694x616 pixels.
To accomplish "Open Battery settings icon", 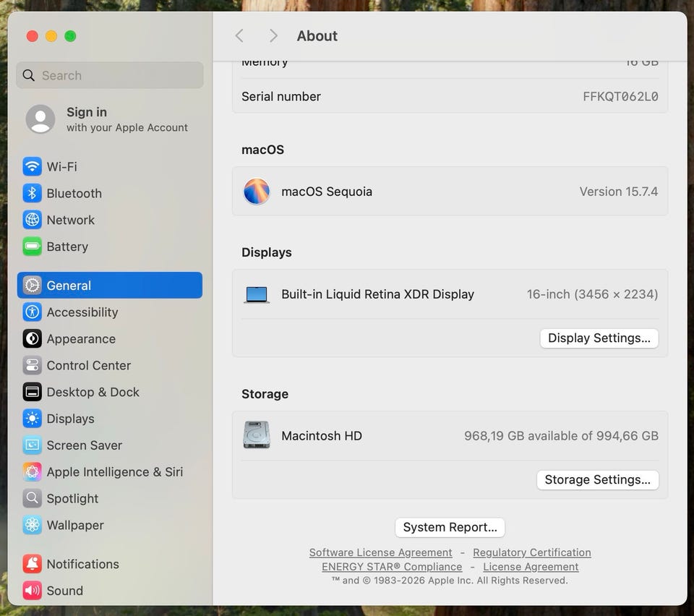I will (x=32, y=247).
